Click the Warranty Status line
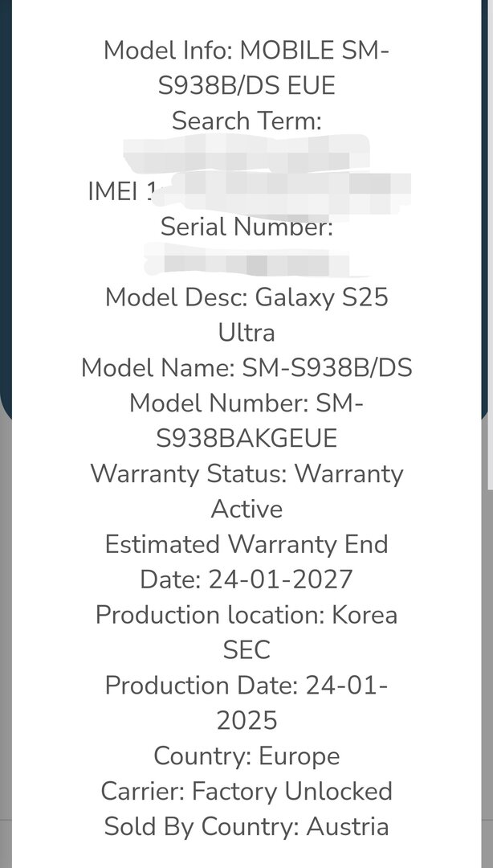 coord(246,473)
